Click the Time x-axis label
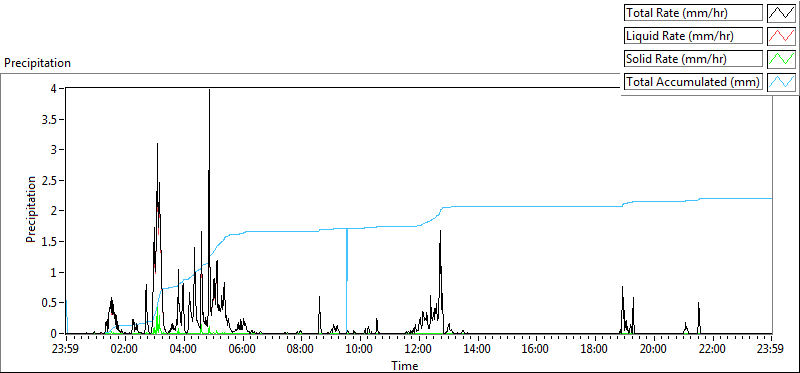 [405, 366]
